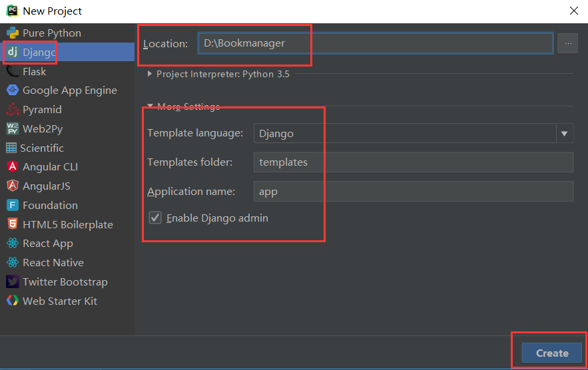Click the React Native atom icon
Image resolution: width=588 pixels, height=370 pixels.
[x=13, y=262]
